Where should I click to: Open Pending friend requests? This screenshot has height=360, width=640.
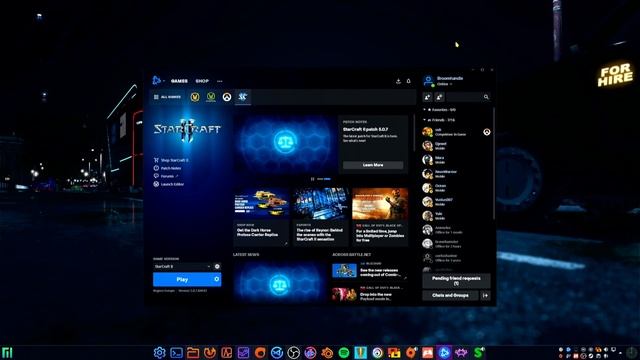click(x=456, y=280)
